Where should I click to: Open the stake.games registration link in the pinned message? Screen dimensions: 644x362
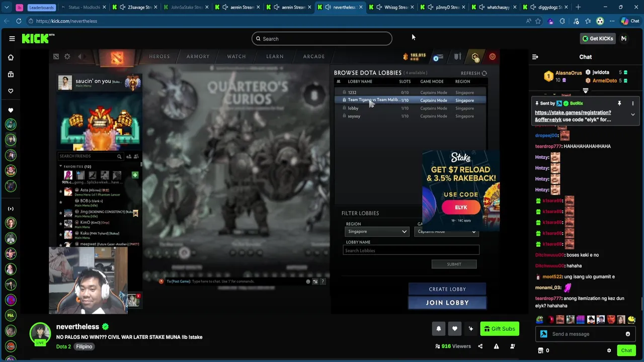click(x=573, y=116)
